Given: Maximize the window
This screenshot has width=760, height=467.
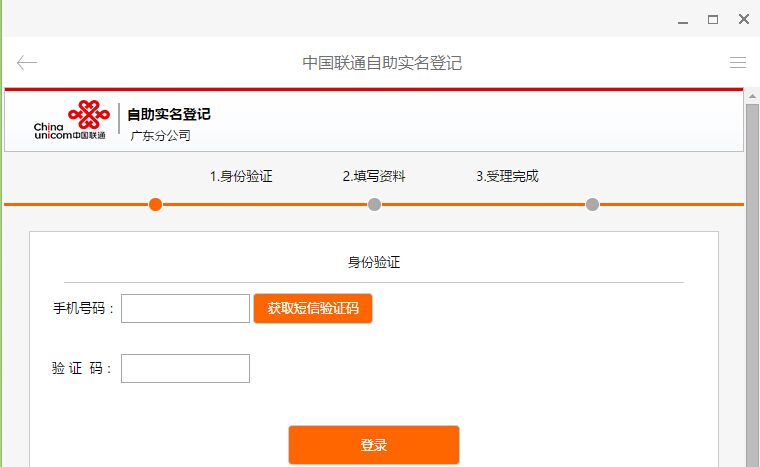Looking at the screenshot, I should [713, 20].
